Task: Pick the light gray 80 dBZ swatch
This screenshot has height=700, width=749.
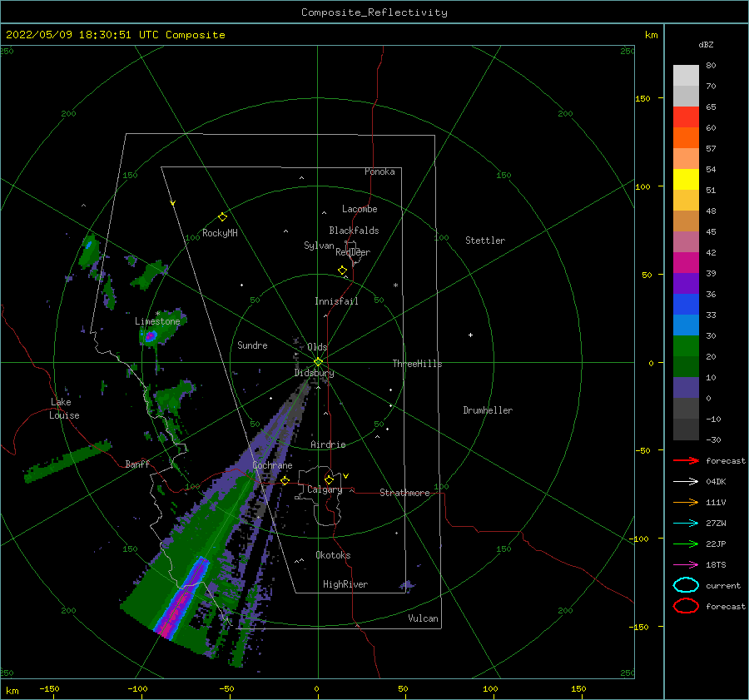Action: [686, 76]
